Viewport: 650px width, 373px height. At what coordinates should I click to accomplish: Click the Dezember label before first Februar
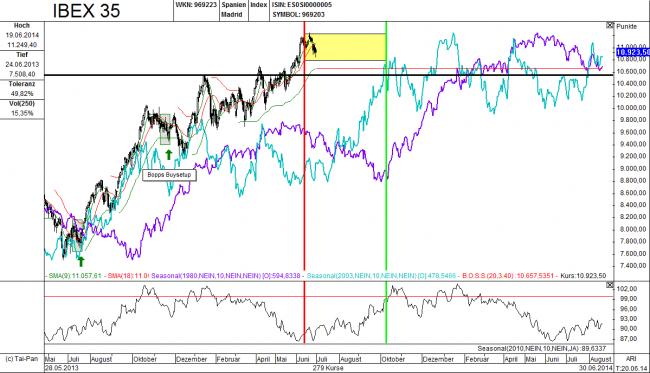coord(192,359)
